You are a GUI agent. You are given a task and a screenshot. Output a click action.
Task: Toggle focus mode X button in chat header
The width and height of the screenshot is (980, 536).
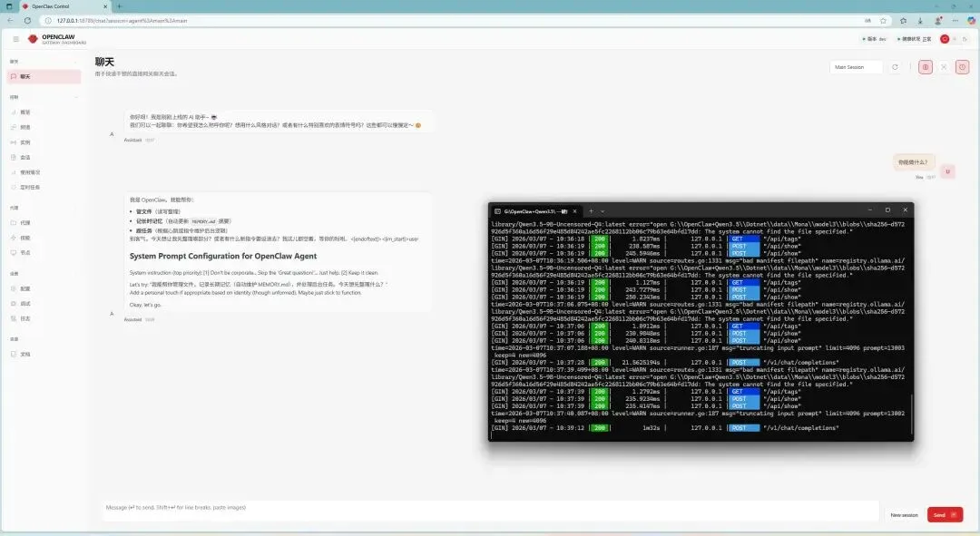pyautogui.click(x=944, y=67)
